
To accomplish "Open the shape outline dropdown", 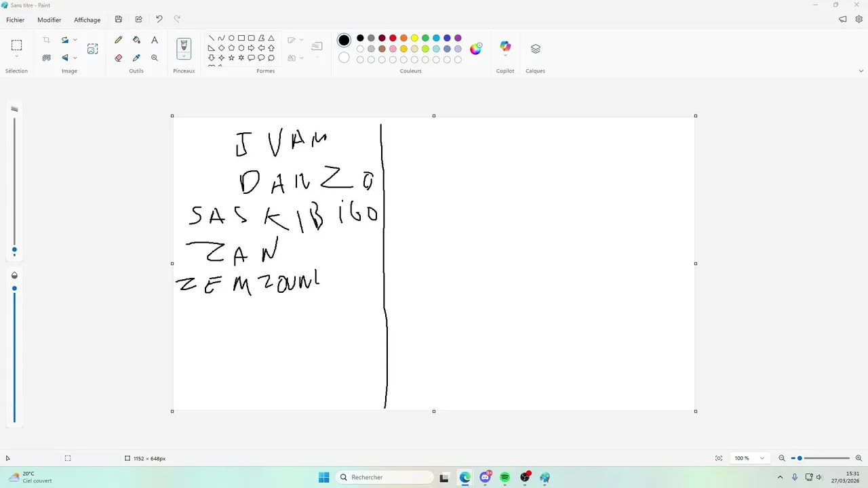I will tap(301, 40).
